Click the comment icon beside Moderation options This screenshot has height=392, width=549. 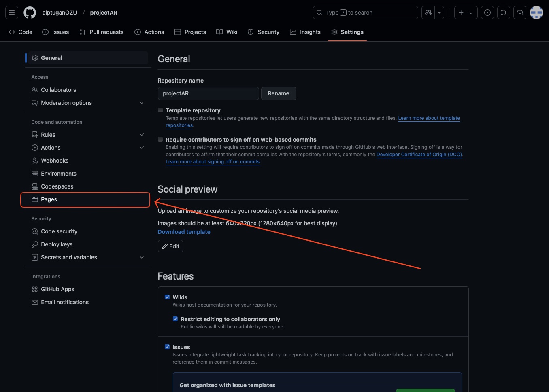(35, 103)
